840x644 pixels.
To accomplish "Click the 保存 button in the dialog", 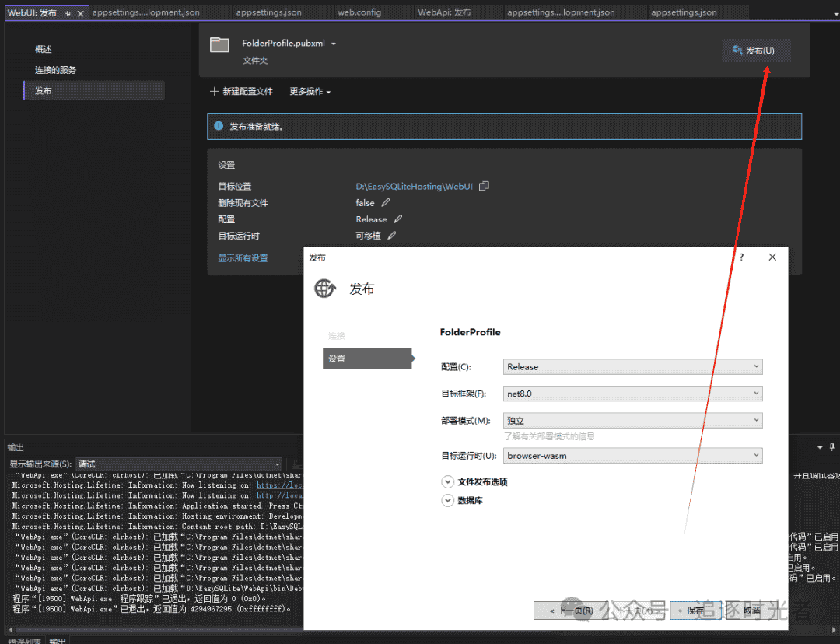I will 695,611.
